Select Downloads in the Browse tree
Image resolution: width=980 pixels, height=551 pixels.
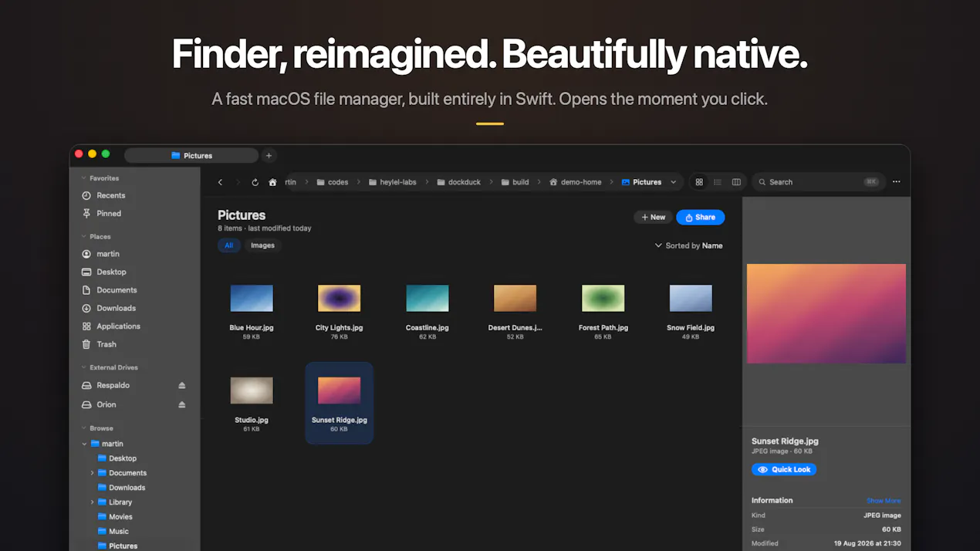click(122, 488)
